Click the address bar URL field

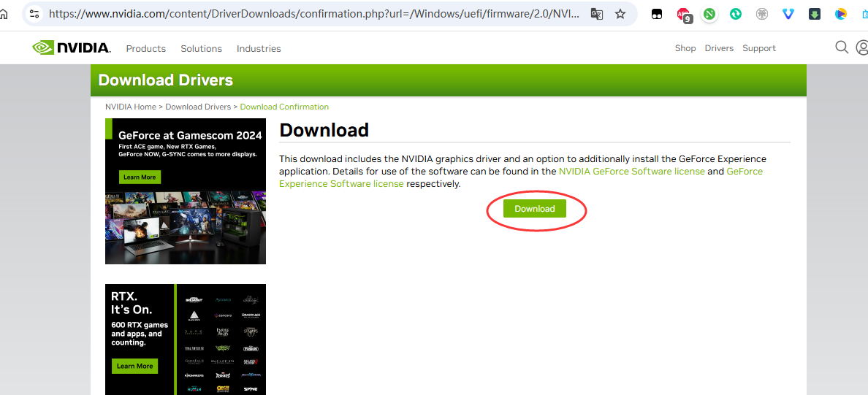[x=314, y=14]
